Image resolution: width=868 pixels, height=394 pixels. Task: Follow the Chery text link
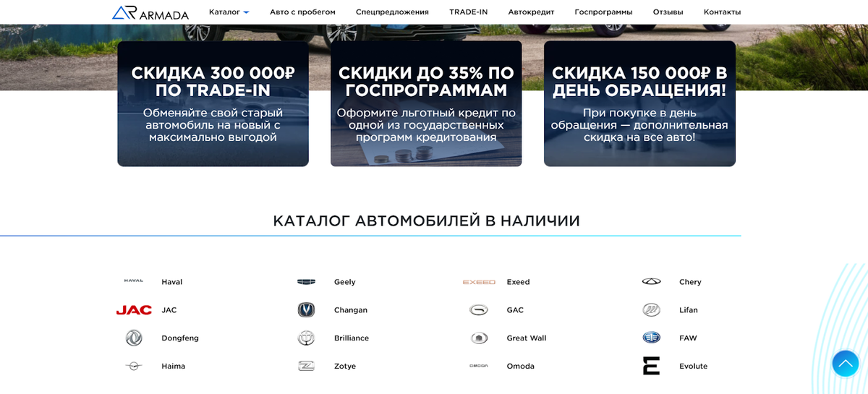pyautogui.click(x=690, y=282)
